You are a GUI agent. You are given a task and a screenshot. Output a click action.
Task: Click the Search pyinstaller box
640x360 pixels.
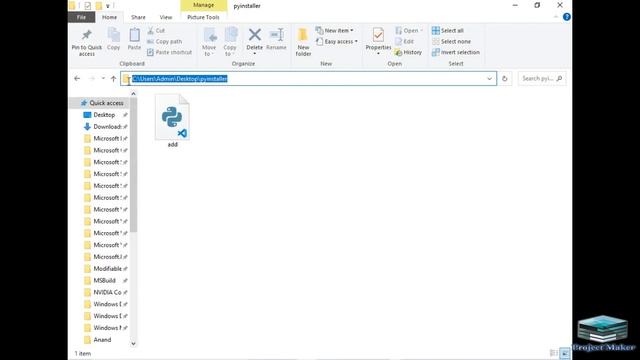coord(542,78)
